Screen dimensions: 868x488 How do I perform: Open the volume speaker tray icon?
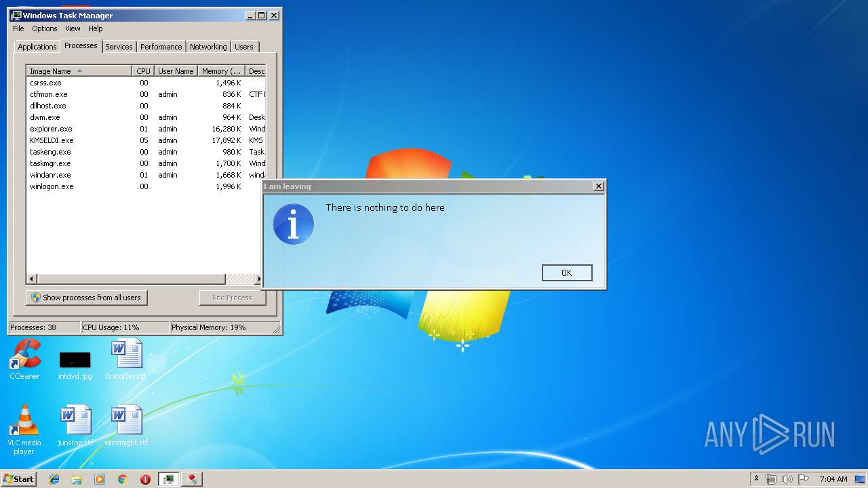coord(787,479)
